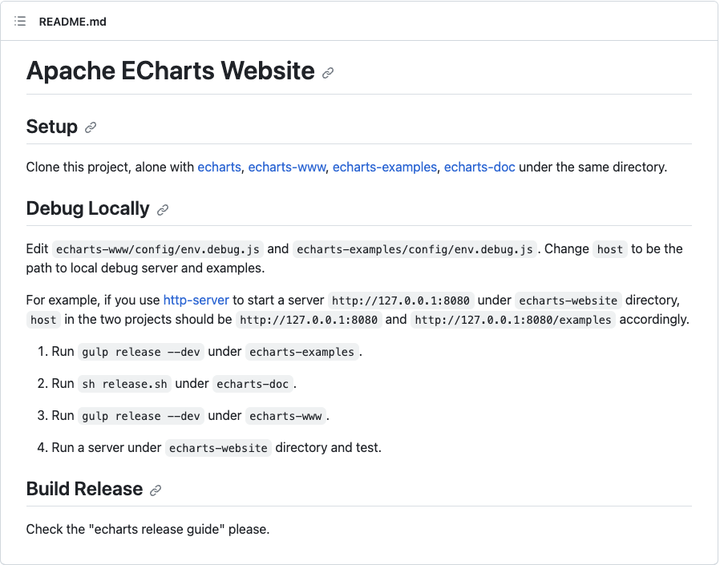Click the Setup section heading

click(x=52, y=127)
